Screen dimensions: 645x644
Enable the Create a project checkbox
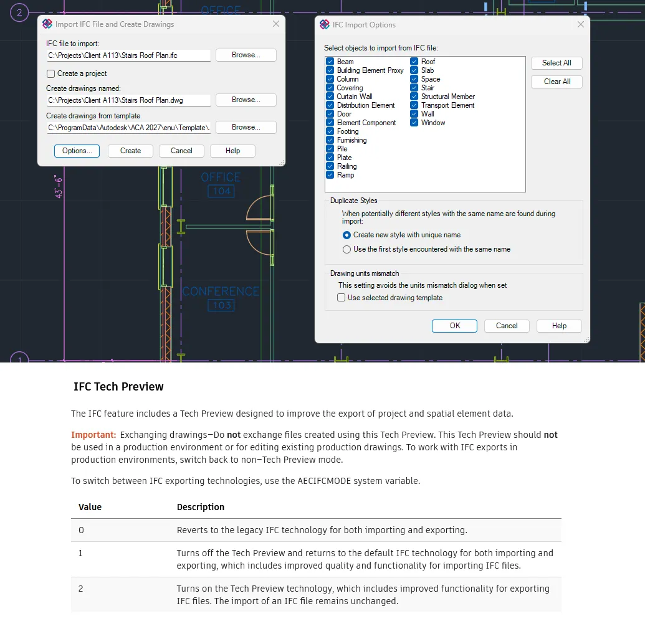click(x=51, y=73)
